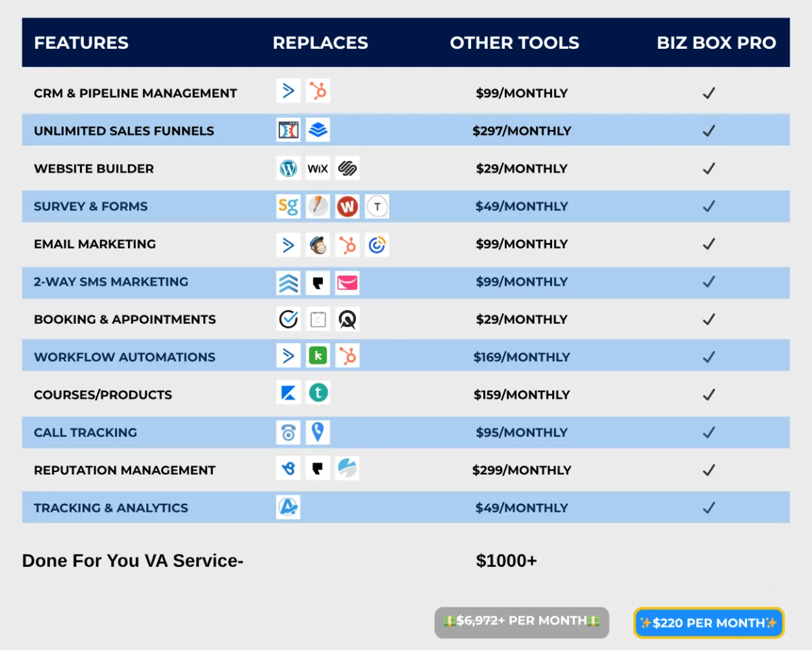
Task: Click the black Q icon in Booking row
Action: point(347,319)
